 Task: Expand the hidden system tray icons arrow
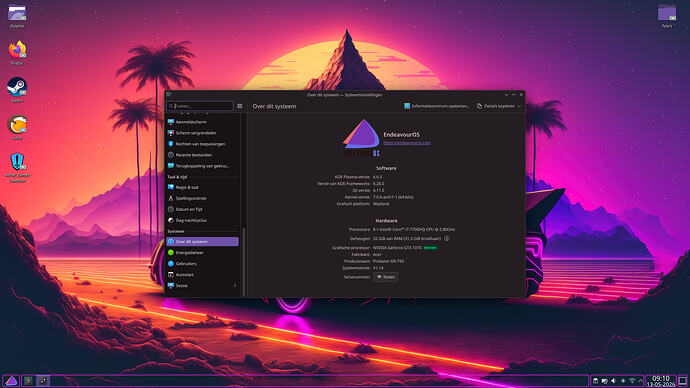click(x=640, y=381)
